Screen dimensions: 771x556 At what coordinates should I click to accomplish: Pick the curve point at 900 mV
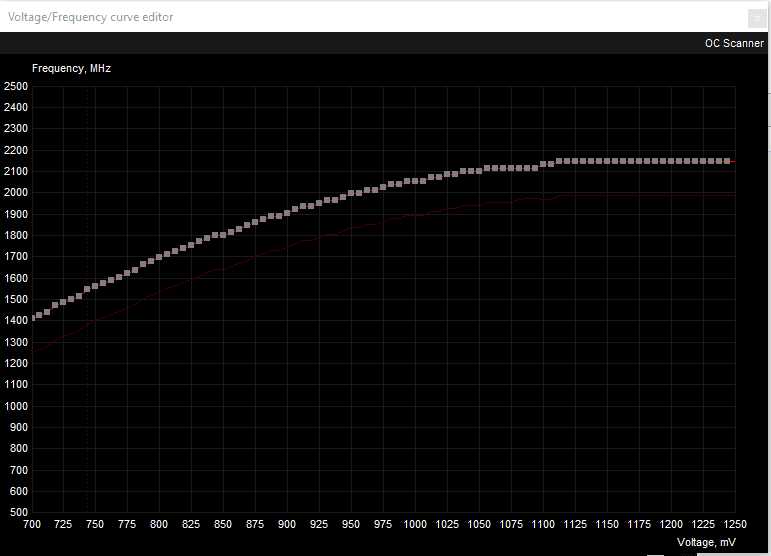(287, 213)
